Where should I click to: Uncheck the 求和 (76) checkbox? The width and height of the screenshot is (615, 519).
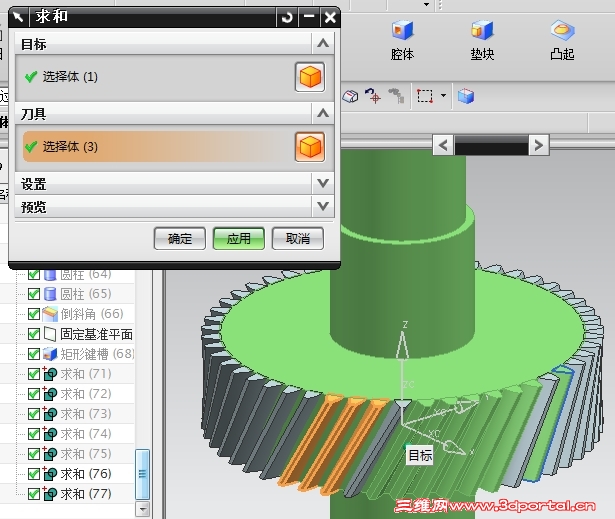(x=34, y=474)
